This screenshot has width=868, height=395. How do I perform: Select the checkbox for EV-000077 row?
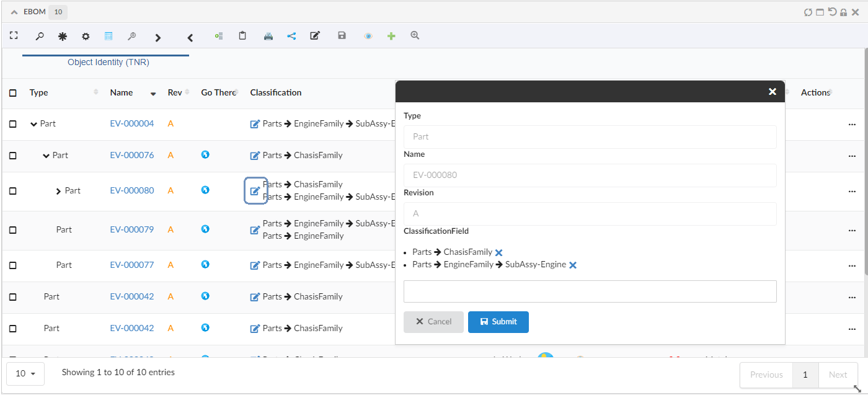coord(13,265)
